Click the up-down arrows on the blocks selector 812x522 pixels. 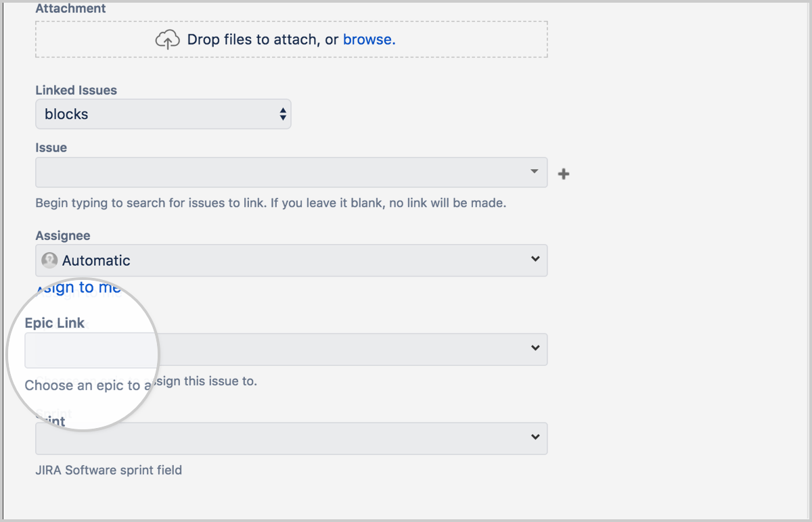tap(283, 114)
